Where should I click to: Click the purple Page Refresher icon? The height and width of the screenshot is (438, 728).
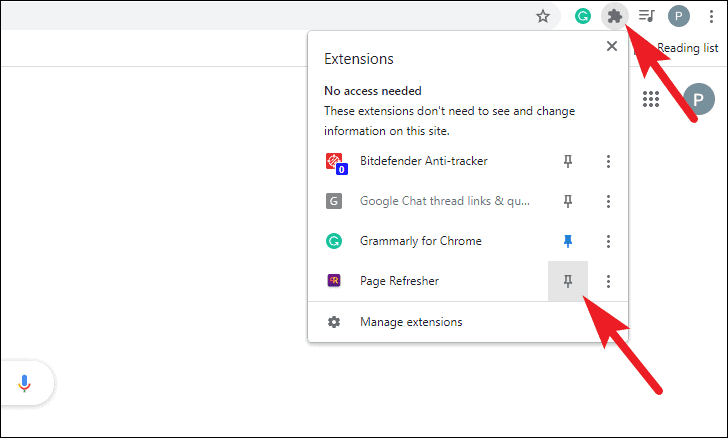[334, 281]
